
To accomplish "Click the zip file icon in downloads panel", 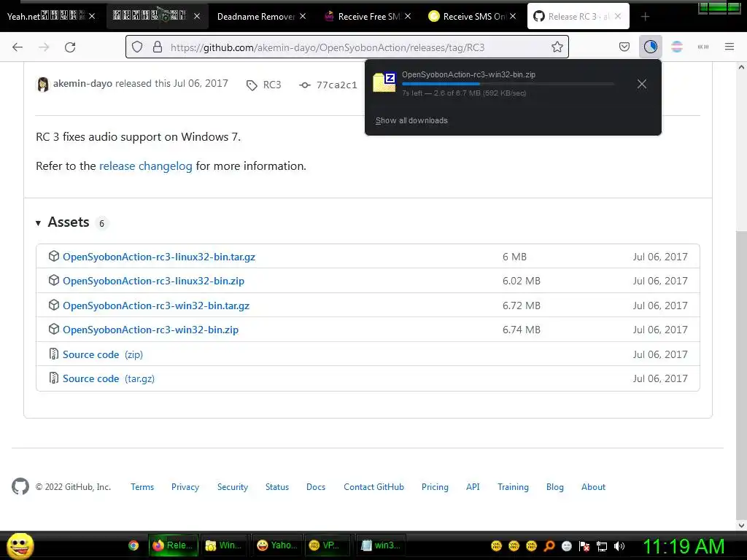I will pyautogui.click(x=384, y=82).
